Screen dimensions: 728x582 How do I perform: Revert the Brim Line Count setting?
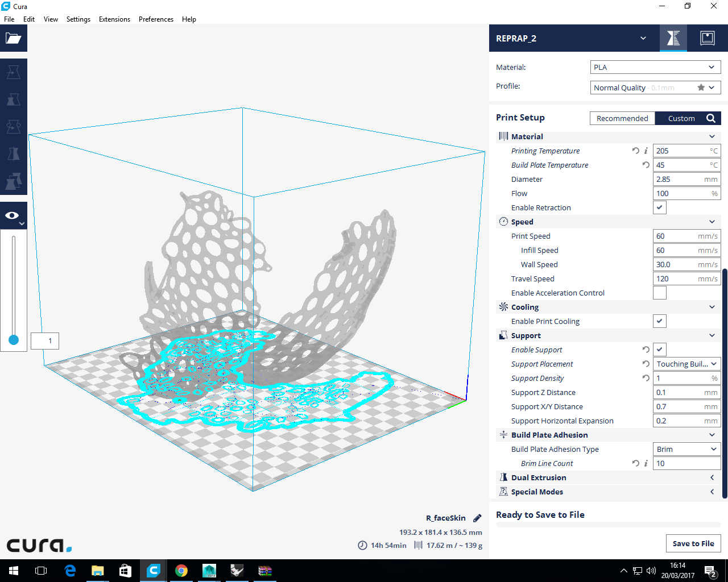635,463
